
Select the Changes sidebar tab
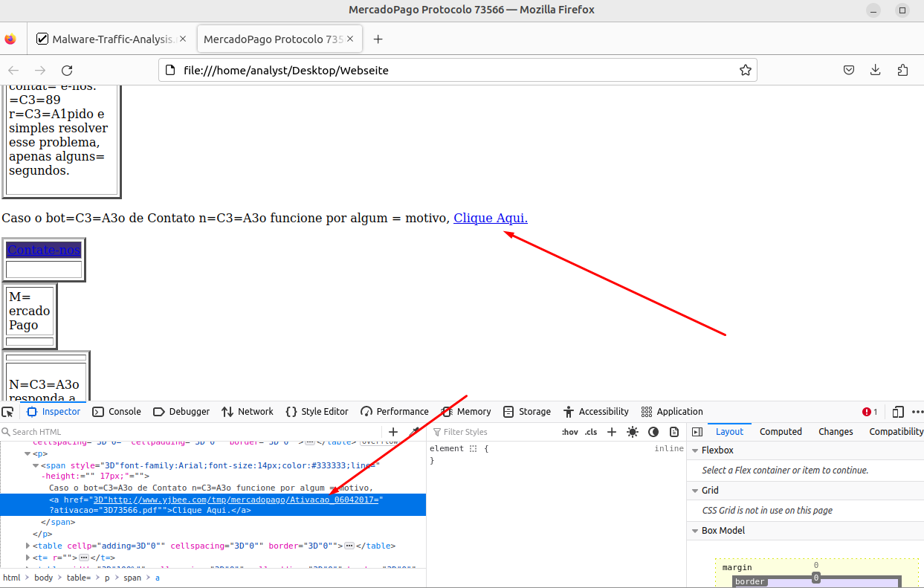click(x=836, y=432)
